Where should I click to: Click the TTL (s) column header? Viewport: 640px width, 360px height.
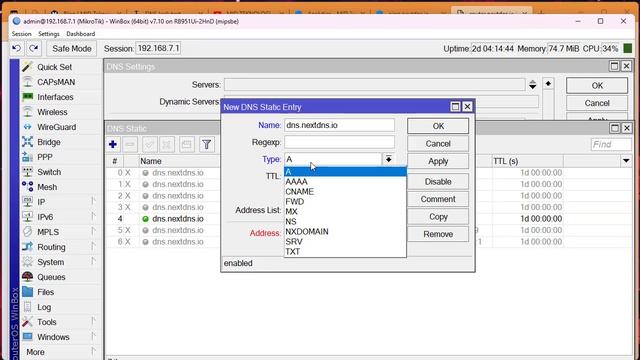click(527, 161)
